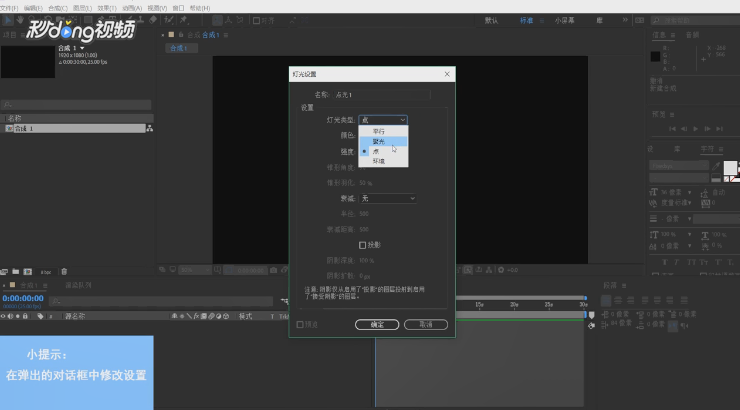Click the 源名称 column header
Image resolution: width=740 pixels, height=410 pixels.
(x=75, y=316)
